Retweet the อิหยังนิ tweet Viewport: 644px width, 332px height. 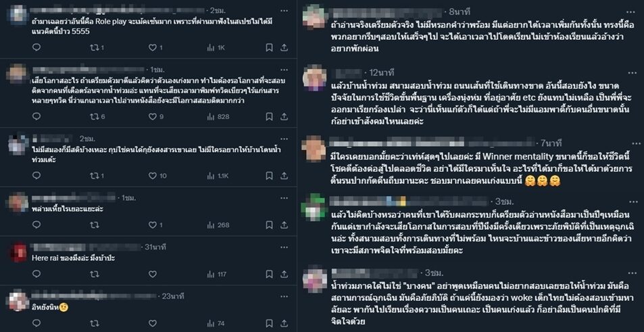tap(95, 323)
